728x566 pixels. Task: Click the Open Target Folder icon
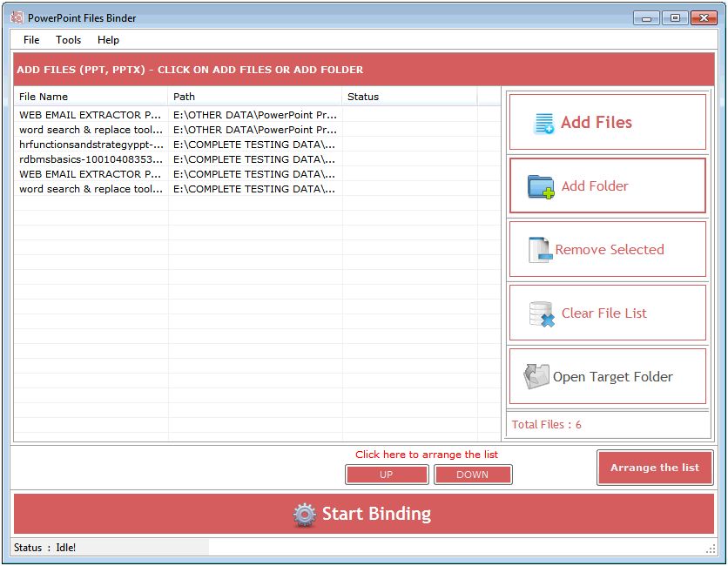pos(536,376)
